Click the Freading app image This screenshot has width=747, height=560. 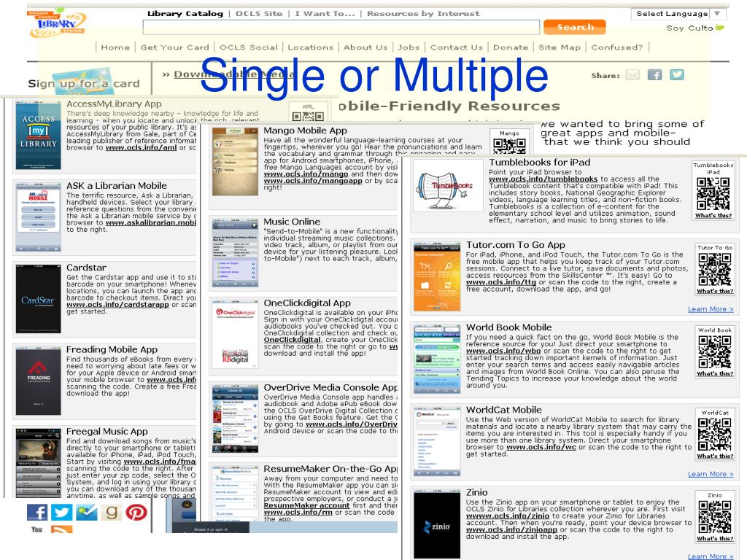38,381
